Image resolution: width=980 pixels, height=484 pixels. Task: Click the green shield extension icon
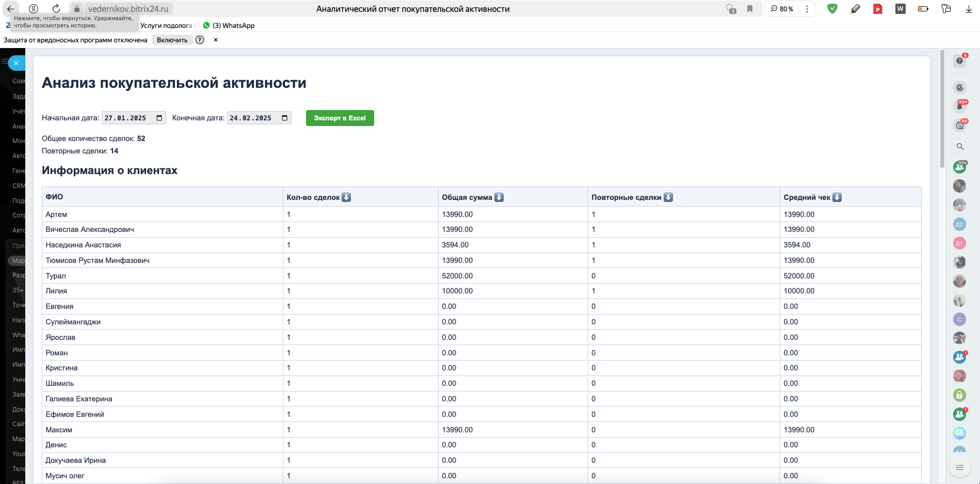pos(832,9)
